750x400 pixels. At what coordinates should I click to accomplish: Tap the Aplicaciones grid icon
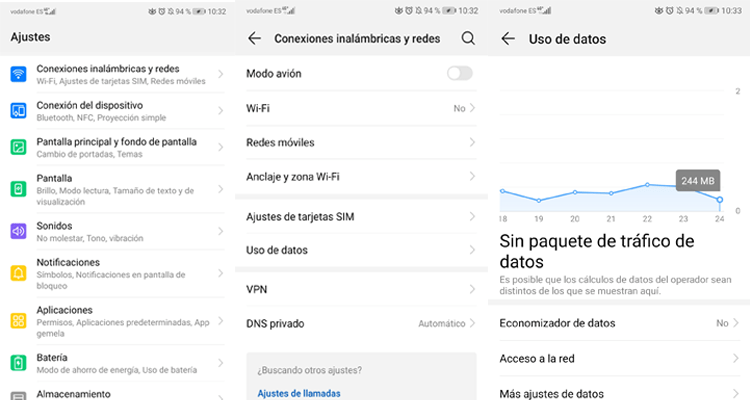pyautogui.click(x=18, y=321)
